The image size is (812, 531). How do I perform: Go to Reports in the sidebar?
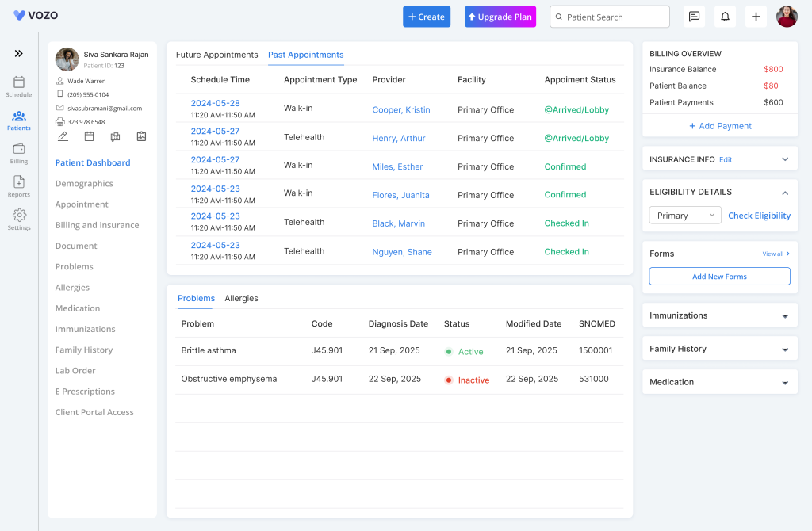(19, 186)
